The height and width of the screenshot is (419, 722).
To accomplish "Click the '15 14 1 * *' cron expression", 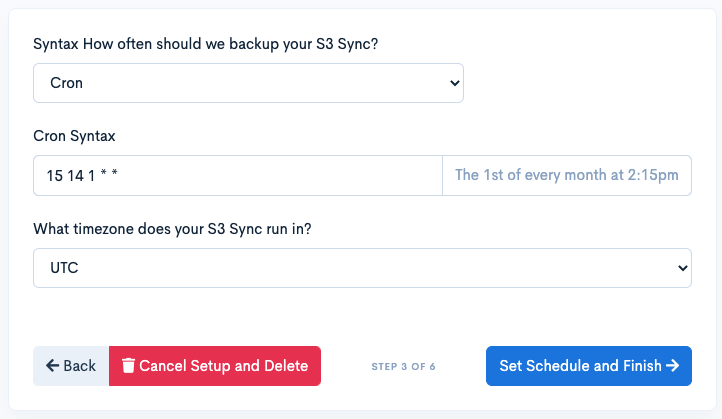I will pyautogui.click(x=82, y=175).
